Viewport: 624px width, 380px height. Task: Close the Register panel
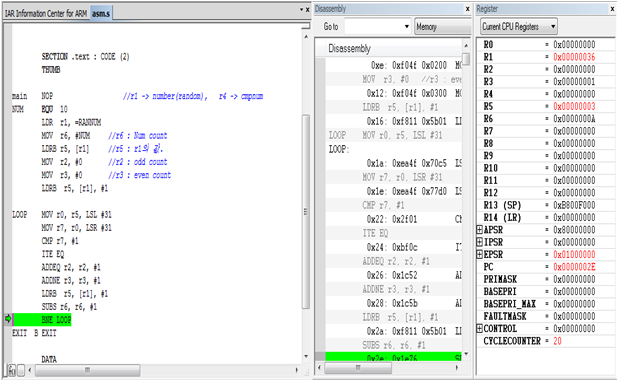coord(612,9)
